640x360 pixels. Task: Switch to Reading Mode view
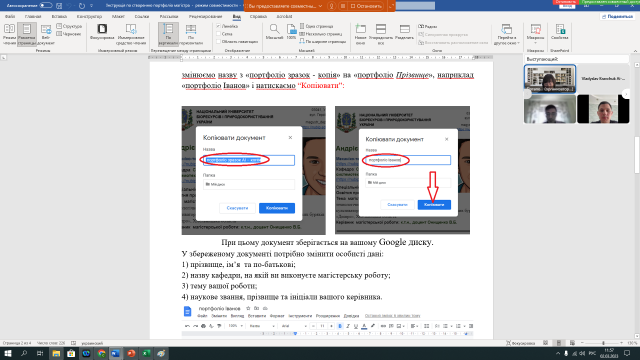coord(9,34)
